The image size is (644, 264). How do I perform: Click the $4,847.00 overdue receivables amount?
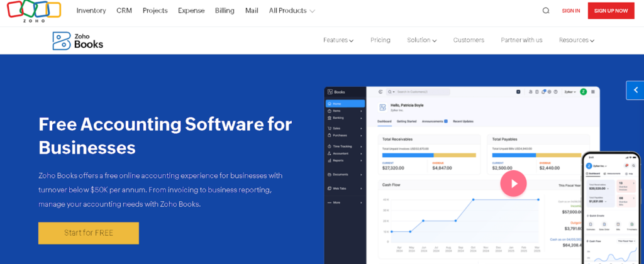tap(442, 168)
